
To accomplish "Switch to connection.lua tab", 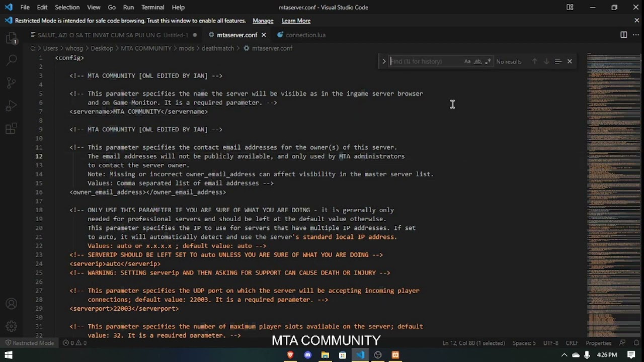I will [x=301, y=35].
